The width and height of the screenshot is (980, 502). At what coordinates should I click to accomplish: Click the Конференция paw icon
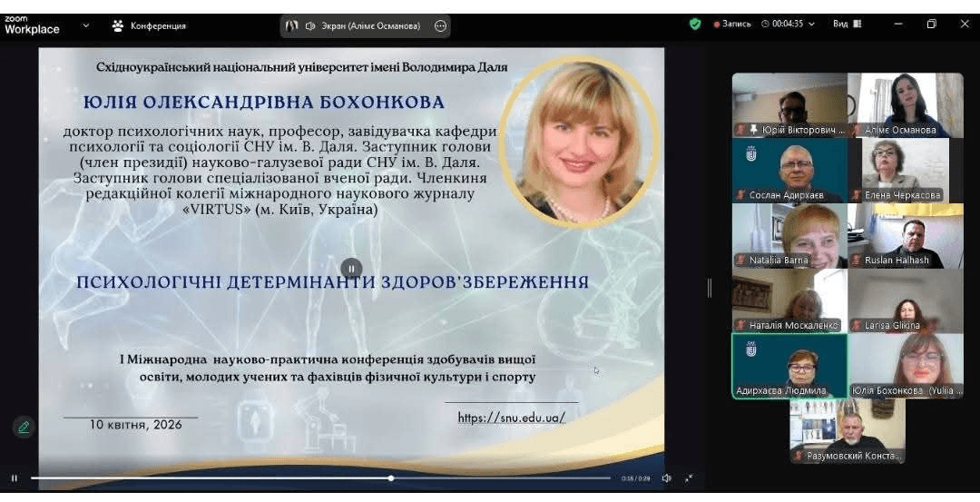[117, 25]
